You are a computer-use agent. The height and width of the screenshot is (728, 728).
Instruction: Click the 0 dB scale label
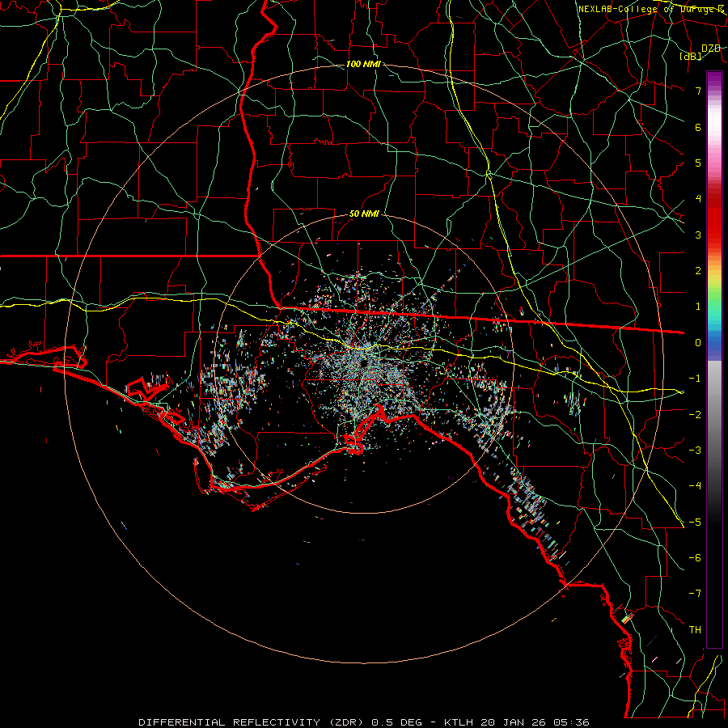(x=698, y=343)
